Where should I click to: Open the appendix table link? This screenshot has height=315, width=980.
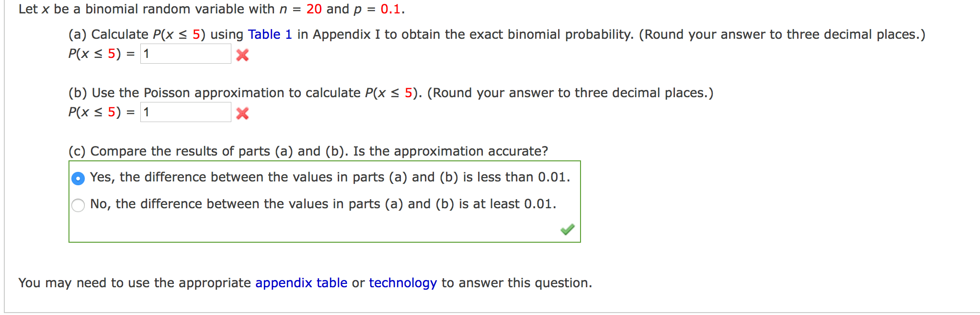click(301, 283)
